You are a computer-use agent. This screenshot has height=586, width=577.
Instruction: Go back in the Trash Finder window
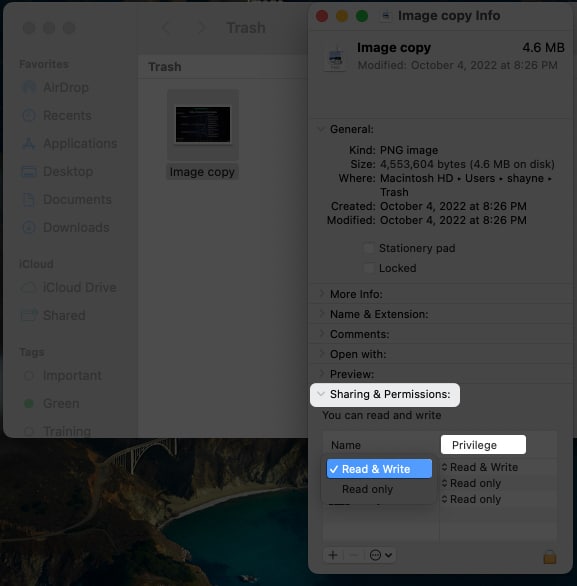(x=166, y=28)
